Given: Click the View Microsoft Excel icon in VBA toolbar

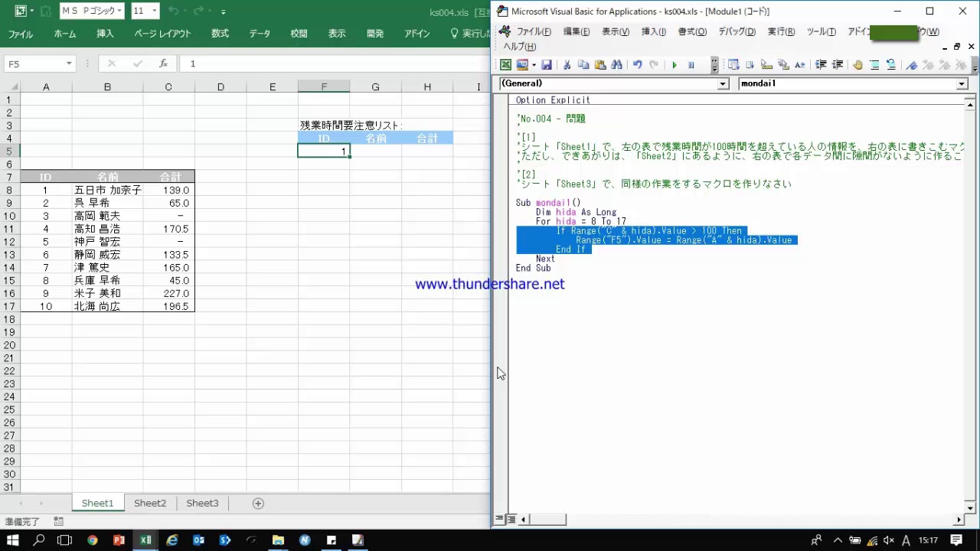Looking at the screenshot, I should 505,65.
